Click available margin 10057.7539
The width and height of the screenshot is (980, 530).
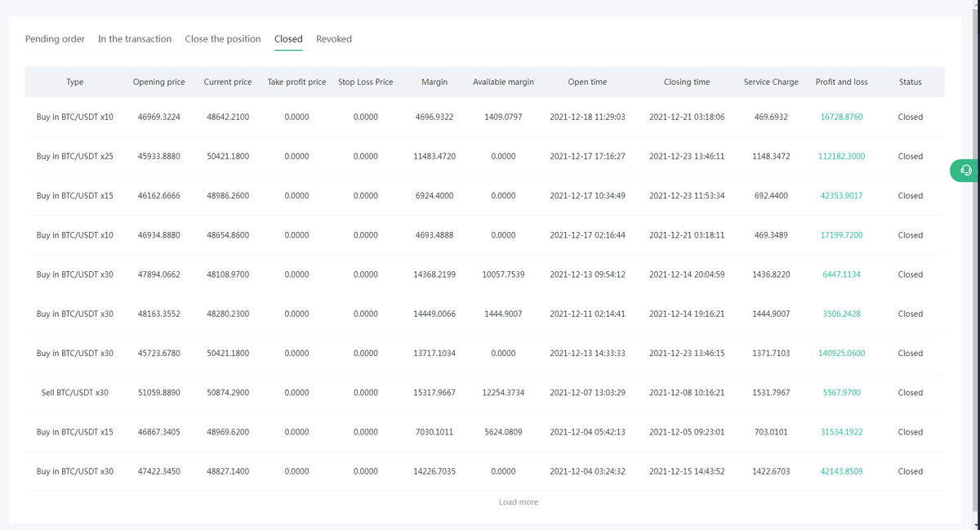(503, 274)
